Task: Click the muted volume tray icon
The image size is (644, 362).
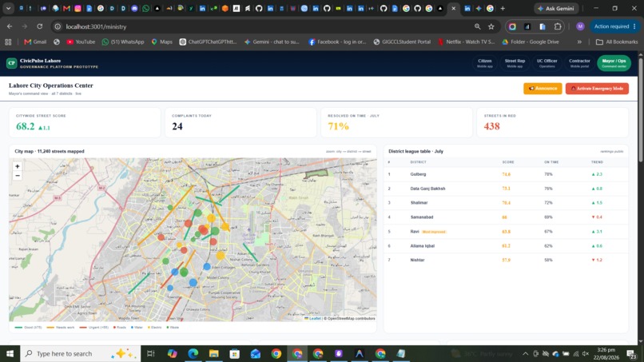Action: coord(586,353)
